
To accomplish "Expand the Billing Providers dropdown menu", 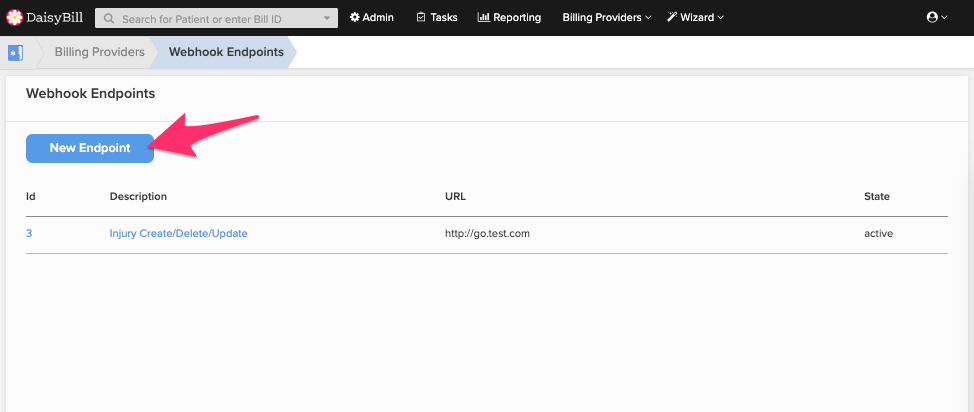I will (607, 17).
